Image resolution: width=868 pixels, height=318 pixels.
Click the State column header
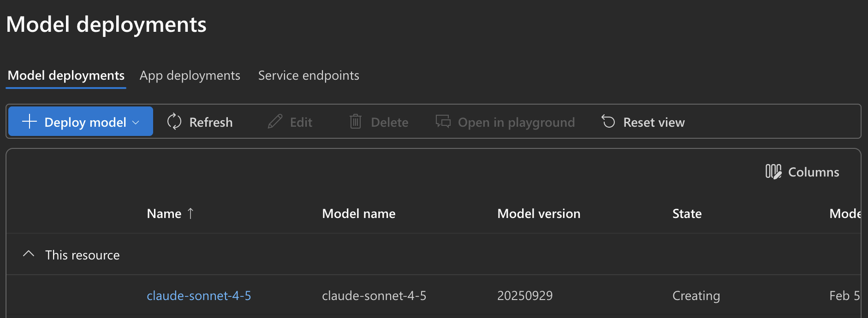tap(687, 213)
